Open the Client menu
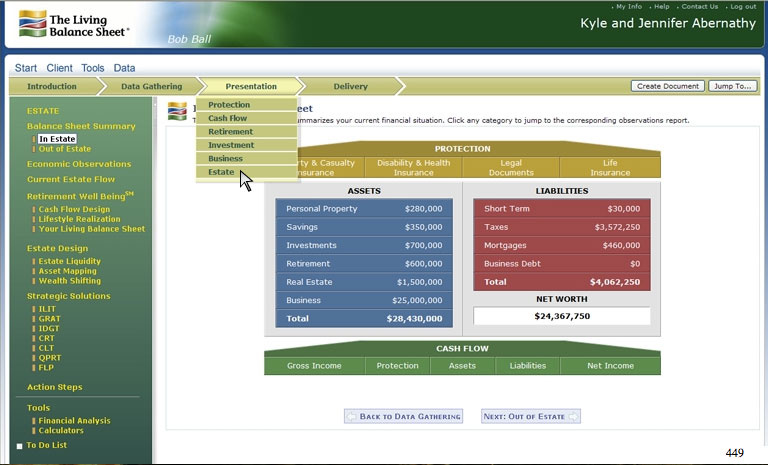Image resolution: width=768 pixels, height=465 pixels. coord(59,68)
